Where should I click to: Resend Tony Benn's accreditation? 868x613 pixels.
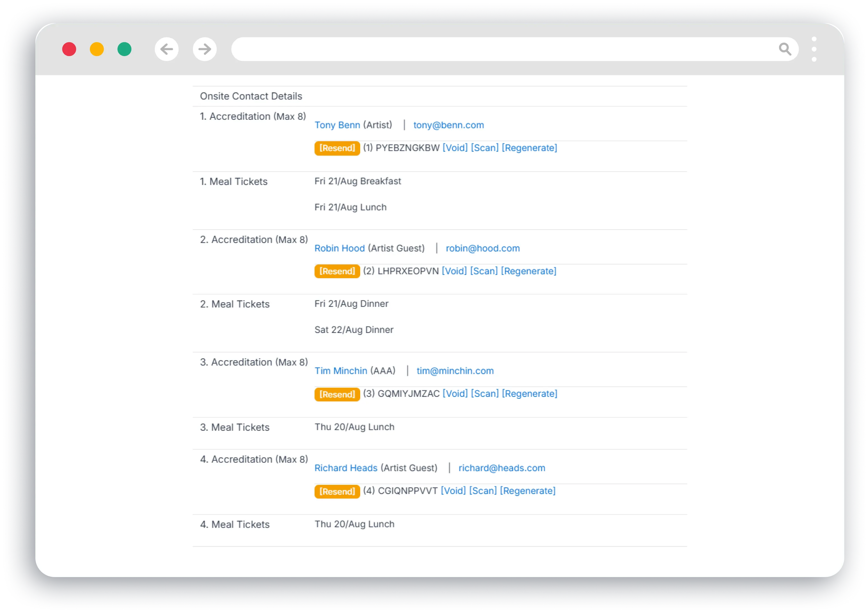(337, 148)
